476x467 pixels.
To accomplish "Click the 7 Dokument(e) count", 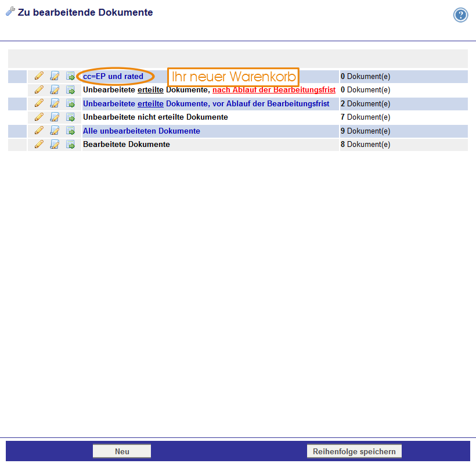I will pyautogui.click(x=365, y=117).
